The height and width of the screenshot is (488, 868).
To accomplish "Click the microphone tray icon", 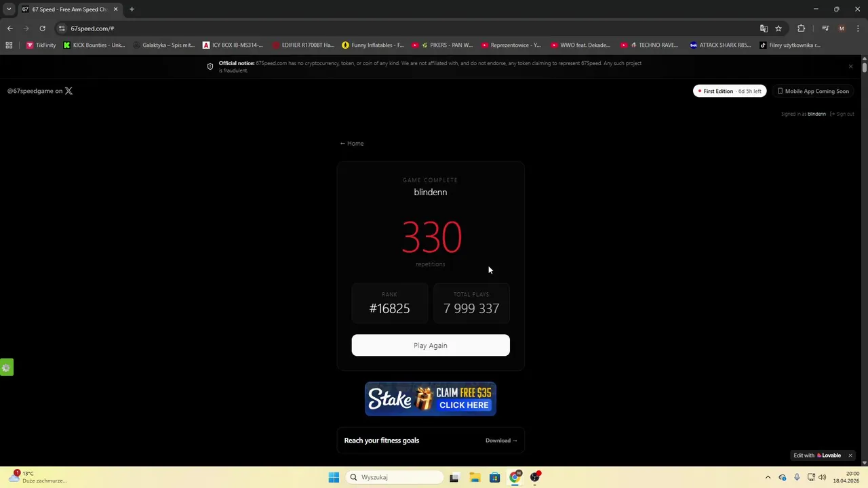I will (x=797, y=477).
